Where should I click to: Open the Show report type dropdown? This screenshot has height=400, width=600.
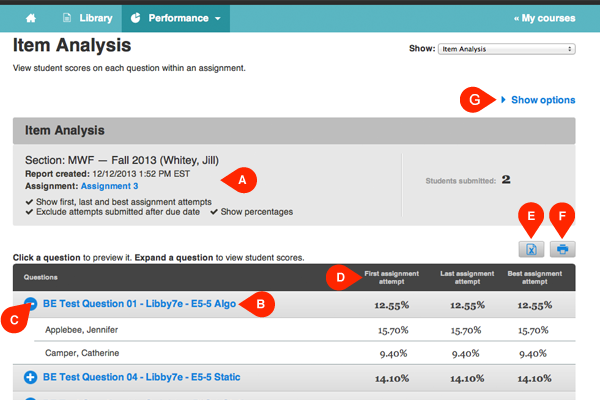click(x=507, y=49)
